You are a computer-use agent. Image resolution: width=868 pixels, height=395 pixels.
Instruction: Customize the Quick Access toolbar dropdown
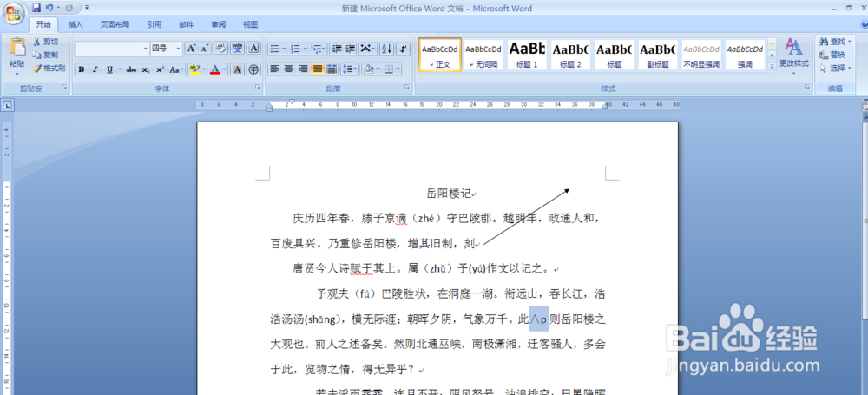[x=87, y=8]
